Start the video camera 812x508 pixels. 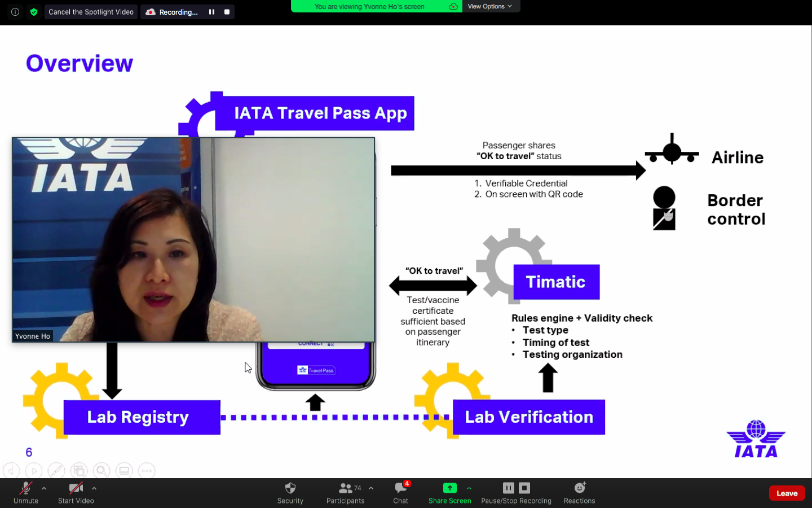pyautogui.click(x=76, y=492)
